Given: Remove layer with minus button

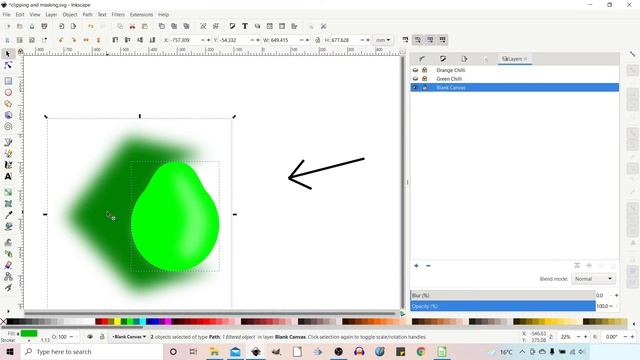Looking at the screenshot, I should click(x=428, y=266).
